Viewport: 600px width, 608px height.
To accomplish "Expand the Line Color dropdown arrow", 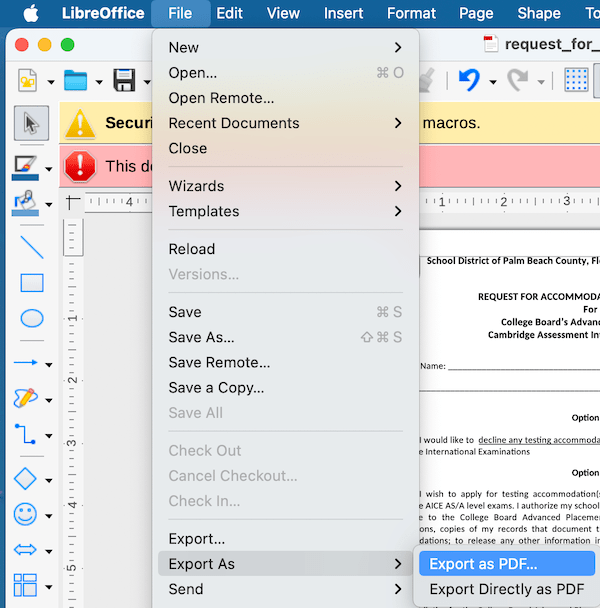I will click(x=49, y=169).
